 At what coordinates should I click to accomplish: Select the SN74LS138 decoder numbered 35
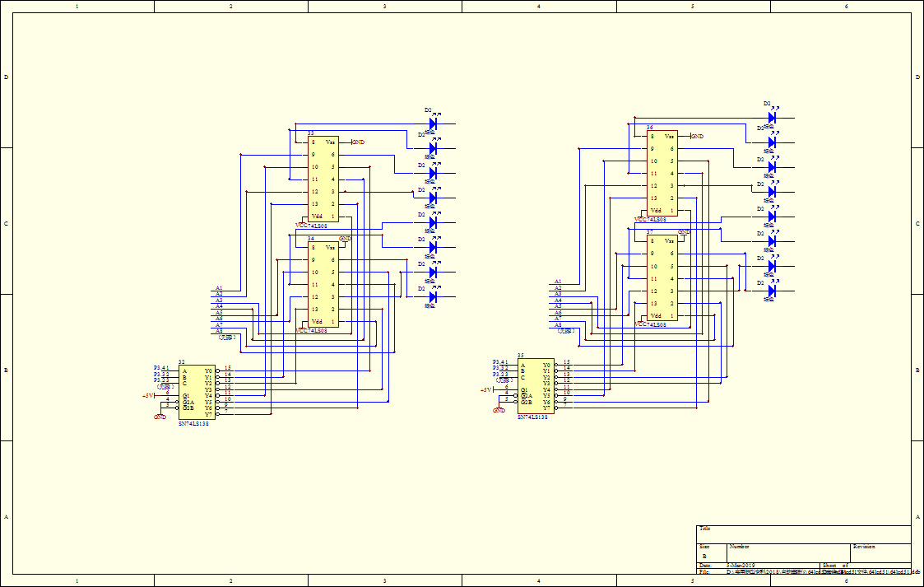point(536,384)
